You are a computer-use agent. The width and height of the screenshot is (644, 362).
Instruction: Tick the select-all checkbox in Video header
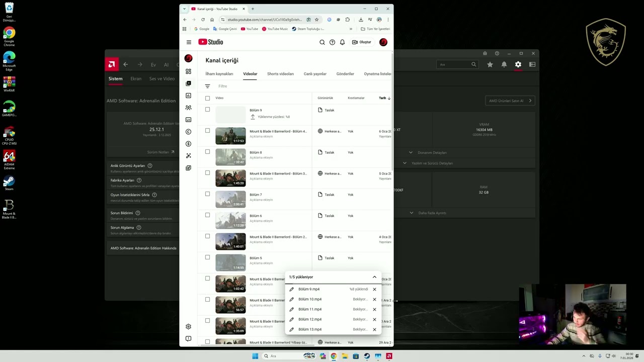[207, 98]
